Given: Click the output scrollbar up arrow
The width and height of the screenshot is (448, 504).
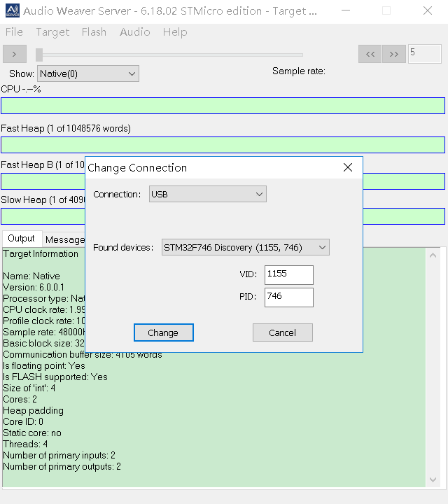Looking at the screenshot, I should [433, 255].
